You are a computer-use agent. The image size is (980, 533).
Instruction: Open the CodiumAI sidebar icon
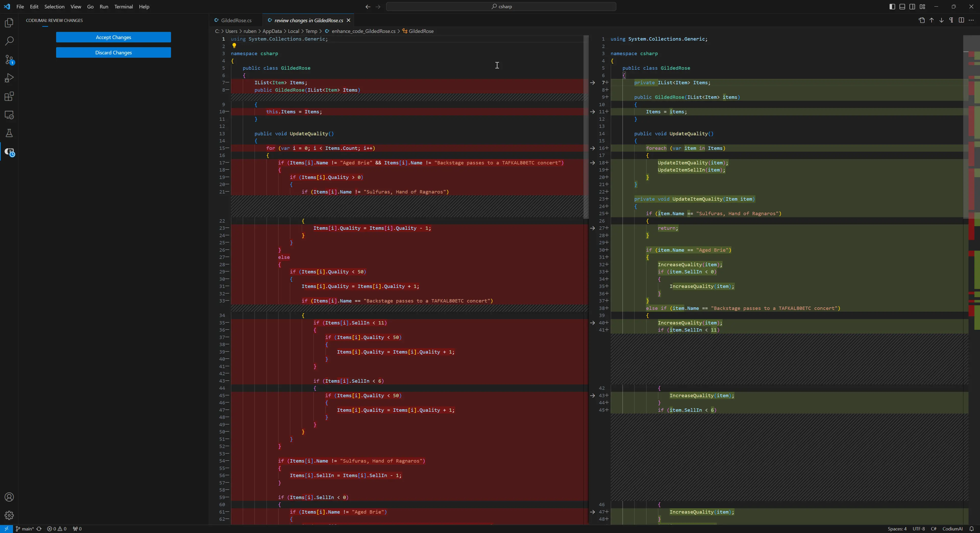pyautogui.click(x=9, y=152)
